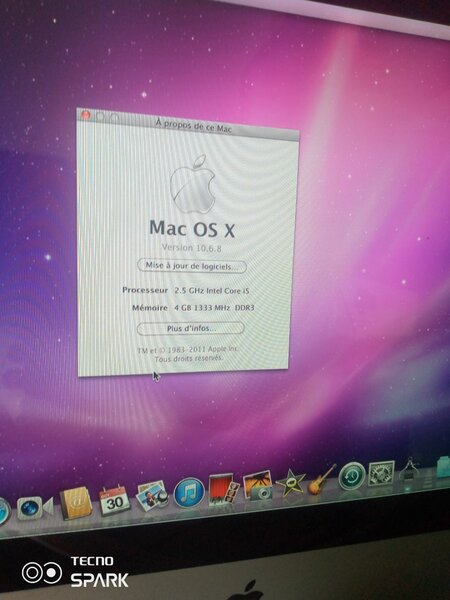Open FaceTime from the dock

(34, 507)
